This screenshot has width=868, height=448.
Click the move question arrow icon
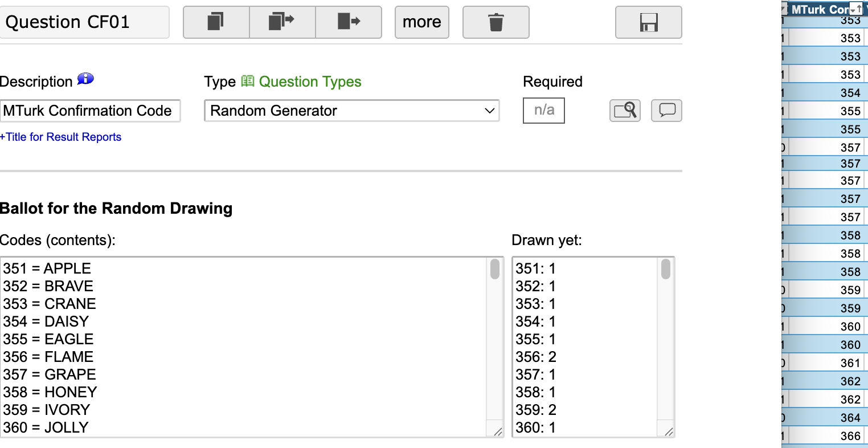(x=348, y=22)
